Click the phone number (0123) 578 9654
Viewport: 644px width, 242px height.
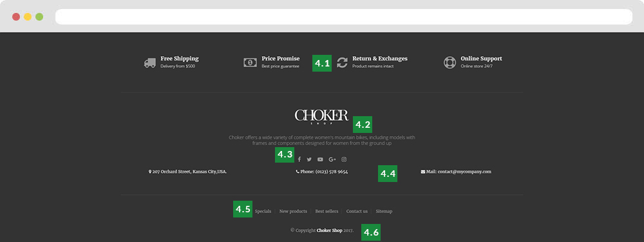[x=332, y=172]
